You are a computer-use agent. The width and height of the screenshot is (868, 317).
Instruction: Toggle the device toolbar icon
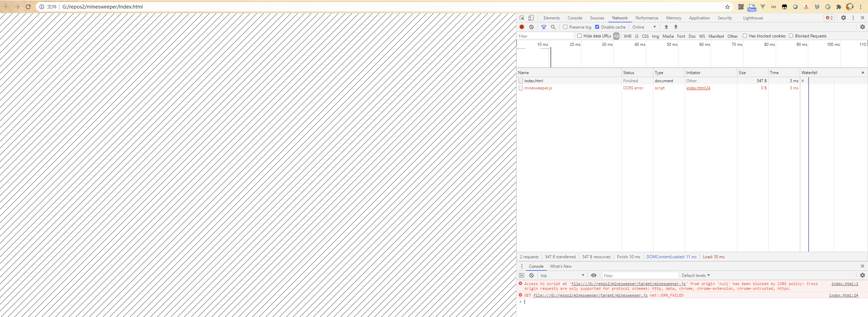click(x=531, y=18)
